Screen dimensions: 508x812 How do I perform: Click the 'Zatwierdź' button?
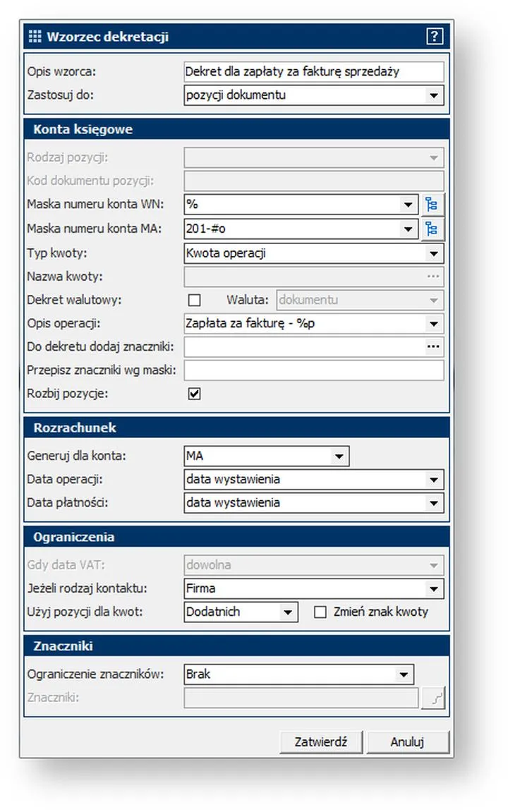pyautogui.click(x=319, y=742)
